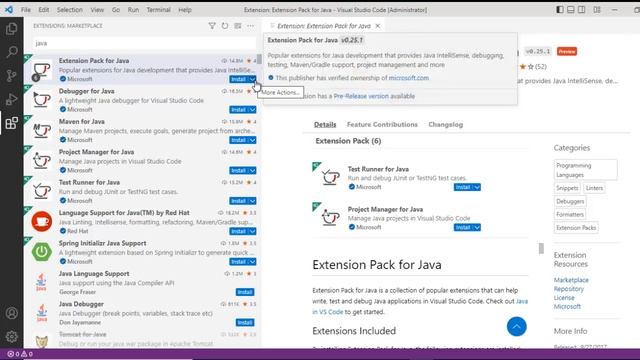This screenshot has height=360, width=640.
Task: Click Test Runner for Java pack icon
Action: pyautogui.click(x=330, y=177)
